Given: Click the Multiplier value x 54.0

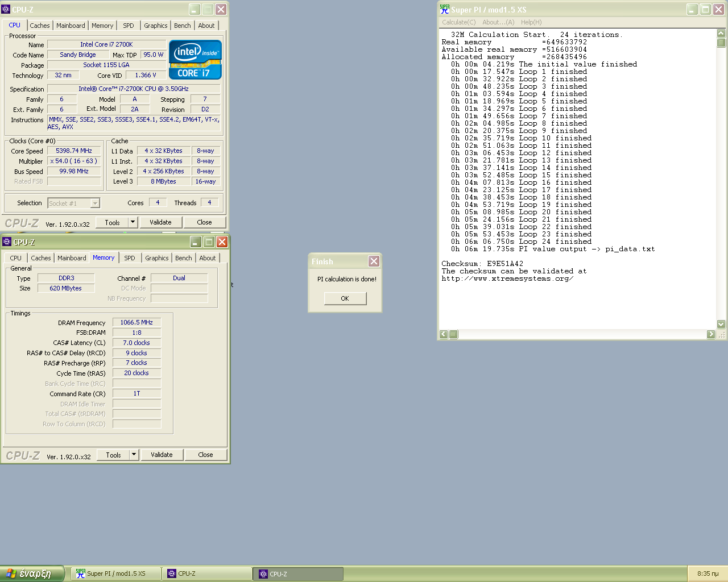Looking at the screenshot, I should (x=74, y=161).
